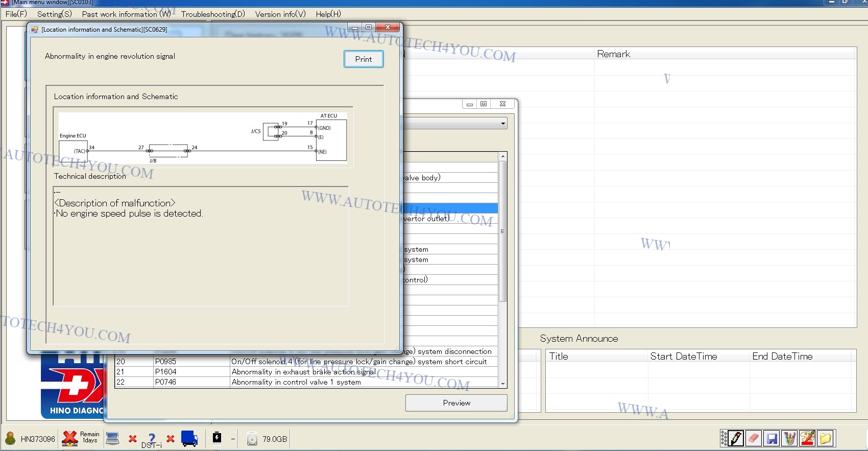Click the laptop computer status icon

coord(112,438)
